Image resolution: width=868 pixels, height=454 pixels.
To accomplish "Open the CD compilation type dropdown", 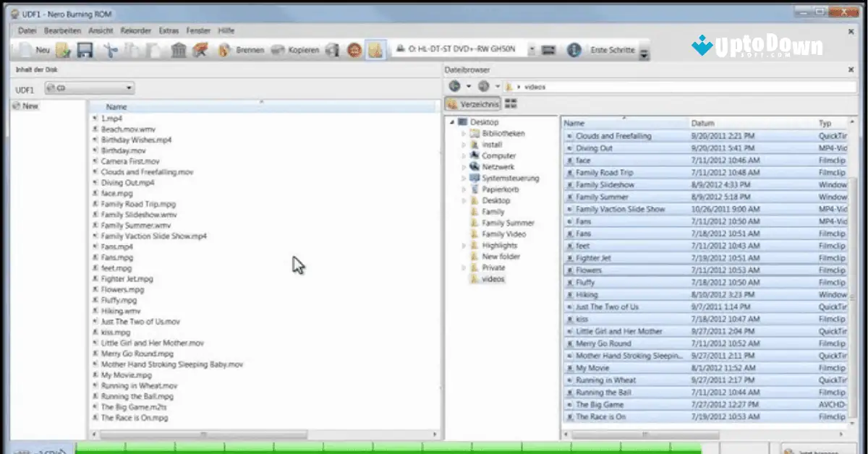I will click(x=129, y=87).
